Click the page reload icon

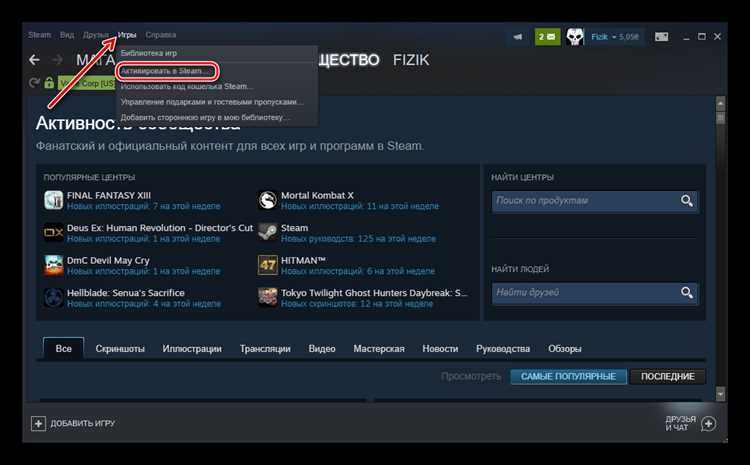click(x=34, y=83)
